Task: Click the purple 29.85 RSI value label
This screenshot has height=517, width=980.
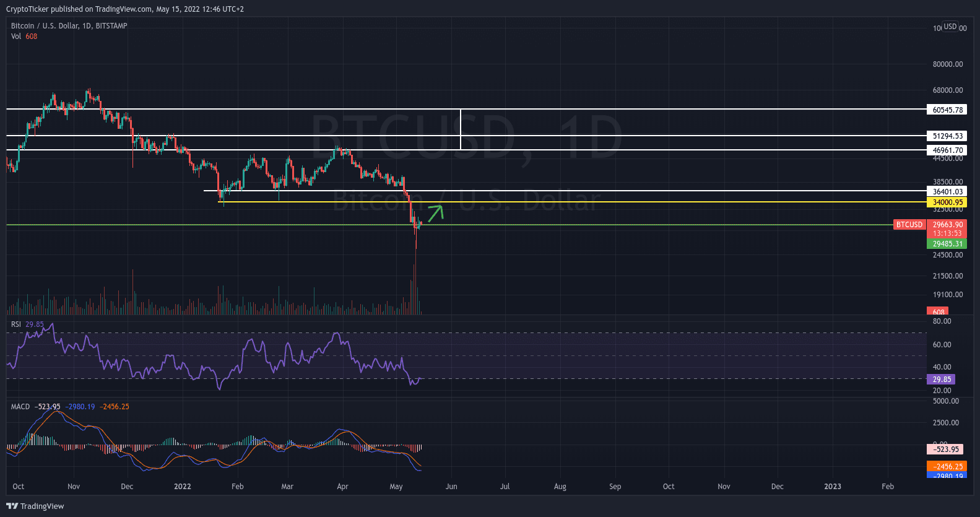Action: pos(941,380)
